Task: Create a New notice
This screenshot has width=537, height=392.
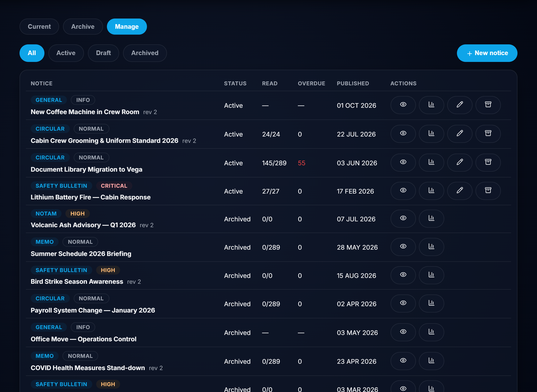Action: point(487,53)
